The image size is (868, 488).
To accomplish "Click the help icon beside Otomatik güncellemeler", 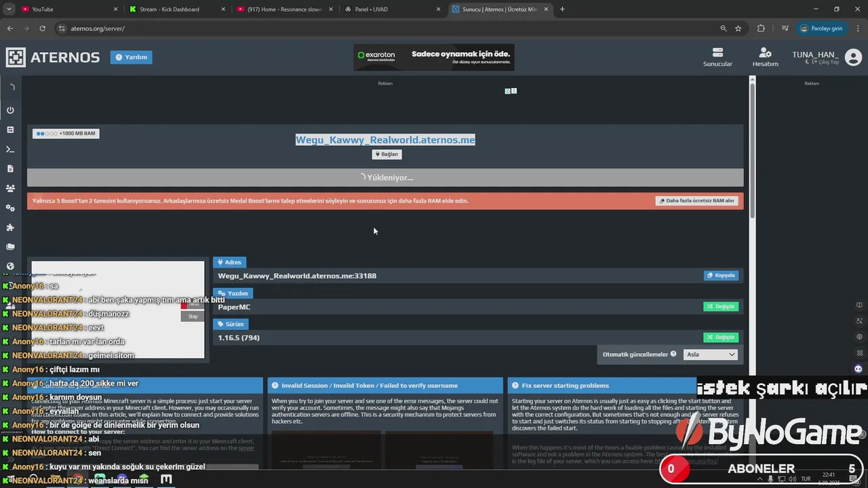I will click(x=673, y=354).
